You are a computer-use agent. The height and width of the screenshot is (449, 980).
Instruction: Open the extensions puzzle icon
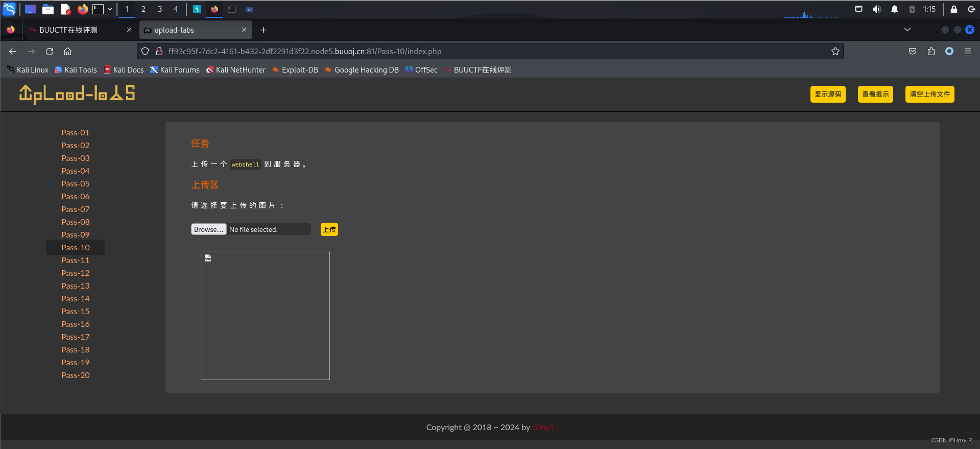point(931,51)
